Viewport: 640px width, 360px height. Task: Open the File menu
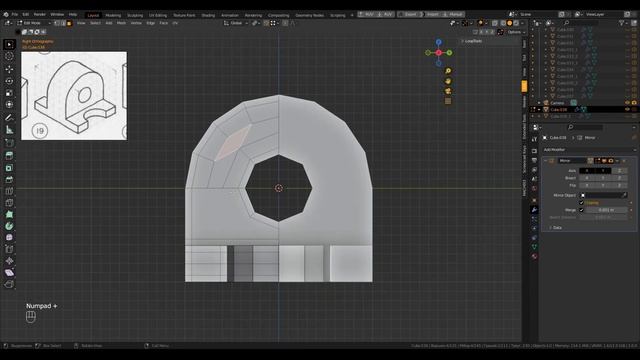coord(15,14)
